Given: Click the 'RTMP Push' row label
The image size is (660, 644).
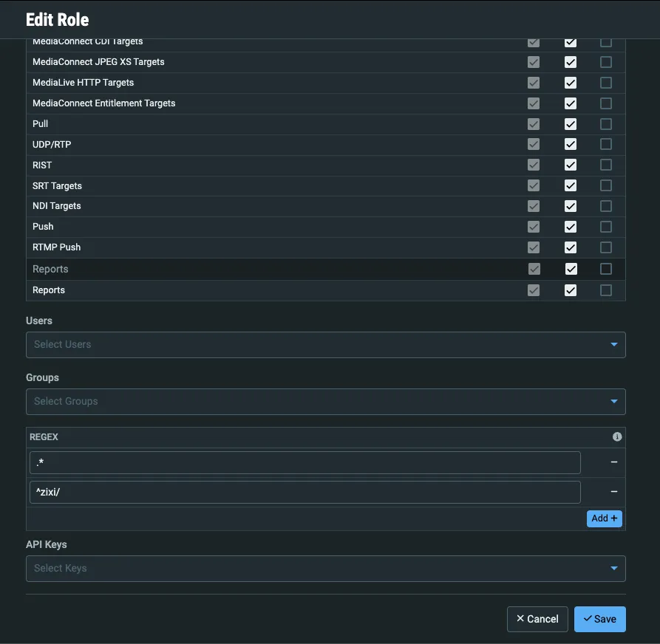Looking at the screenshot, I should point(56,247).
